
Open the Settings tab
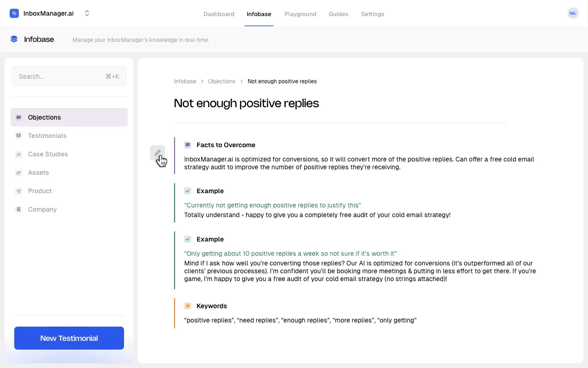click(373, 14)
